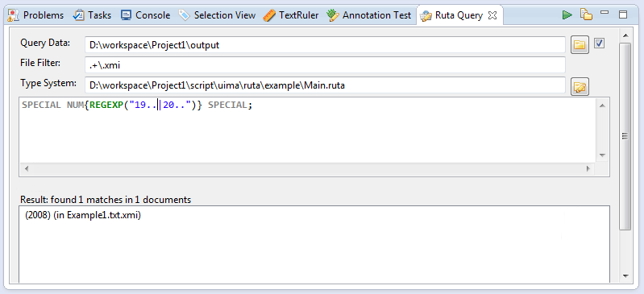Click the Tasks tab icon
The image size is (644, 294).
tap(78, 15)
